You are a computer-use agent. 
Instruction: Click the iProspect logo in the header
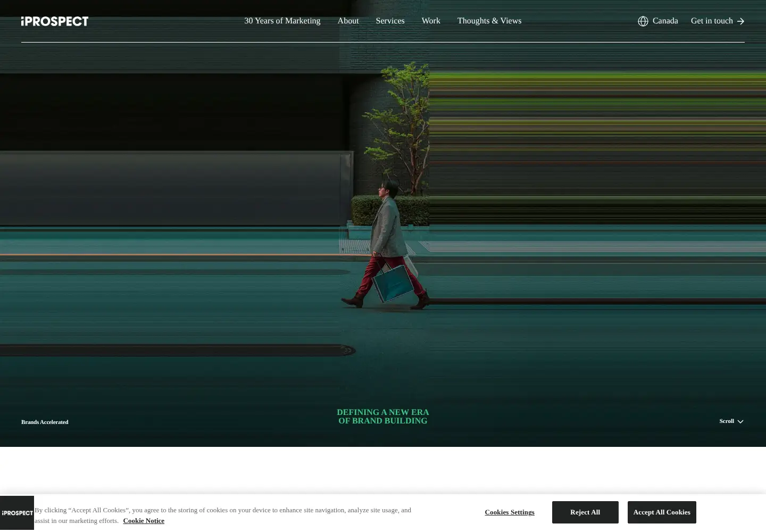(55, 21)
